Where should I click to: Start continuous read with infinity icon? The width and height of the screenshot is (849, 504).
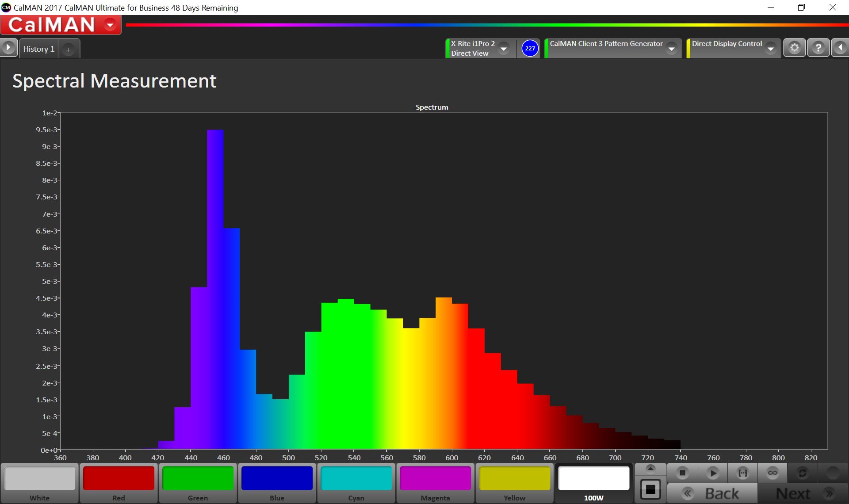(773, 473)
